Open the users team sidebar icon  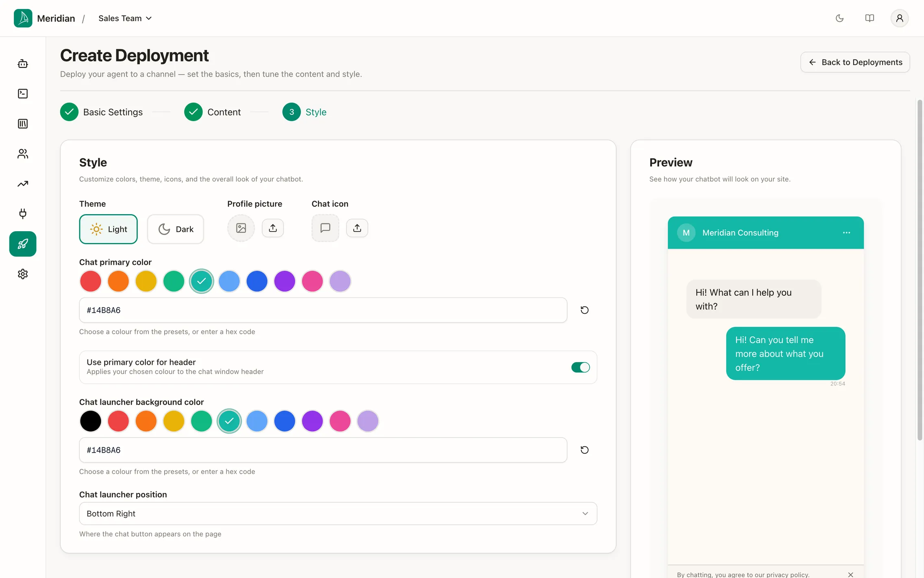23,153
